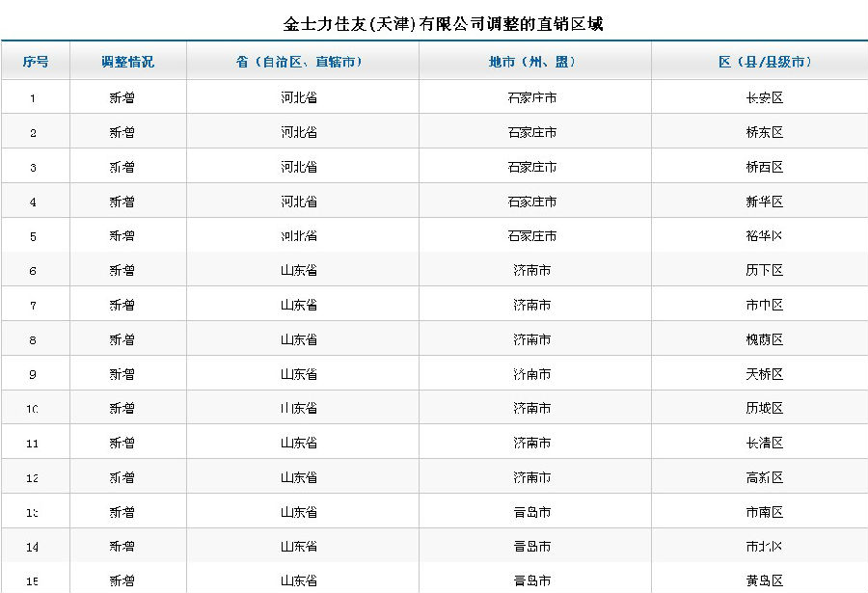The image size is (868, 593).
Task: Click row number 11 in 序号 column
Action: (x=32, y=443)
